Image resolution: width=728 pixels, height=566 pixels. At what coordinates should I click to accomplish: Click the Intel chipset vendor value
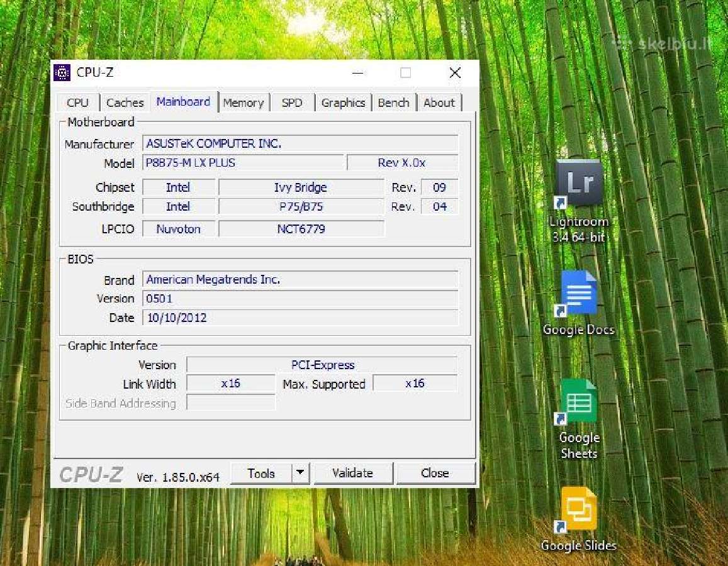coord(179,187)
